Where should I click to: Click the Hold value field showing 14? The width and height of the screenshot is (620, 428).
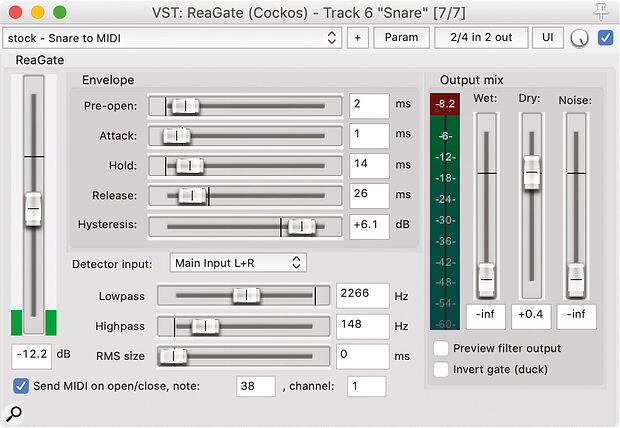tap(369, 165)
